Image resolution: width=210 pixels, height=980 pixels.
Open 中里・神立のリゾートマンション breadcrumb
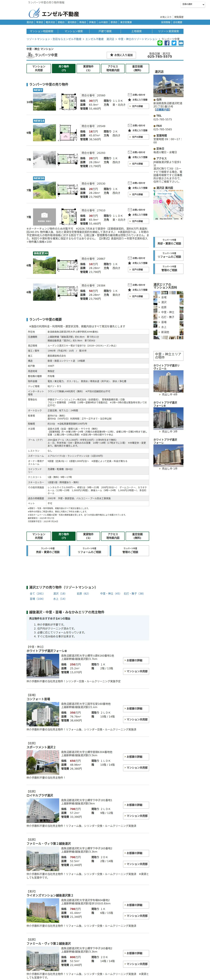coord(138,39)
